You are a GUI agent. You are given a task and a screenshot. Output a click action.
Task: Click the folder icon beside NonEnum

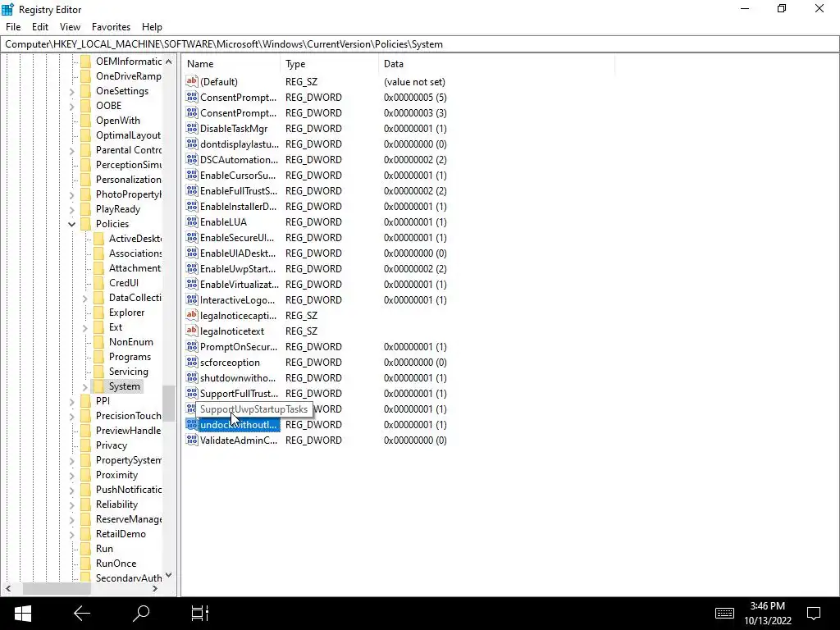click(x=98, y=342)
